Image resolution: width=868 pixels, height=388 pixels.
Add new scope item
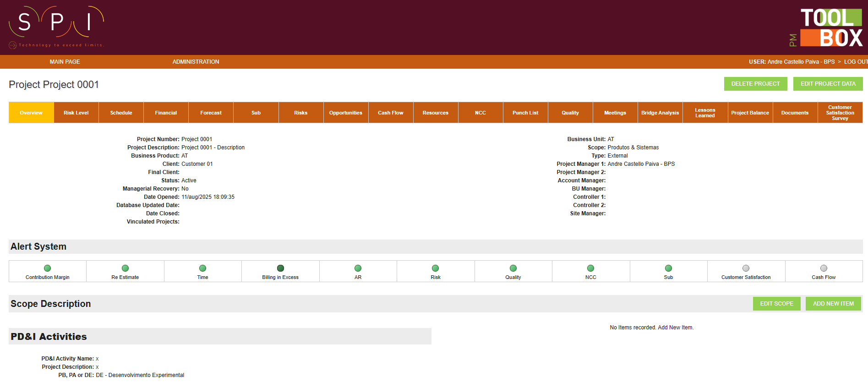(x=833, y=304)
